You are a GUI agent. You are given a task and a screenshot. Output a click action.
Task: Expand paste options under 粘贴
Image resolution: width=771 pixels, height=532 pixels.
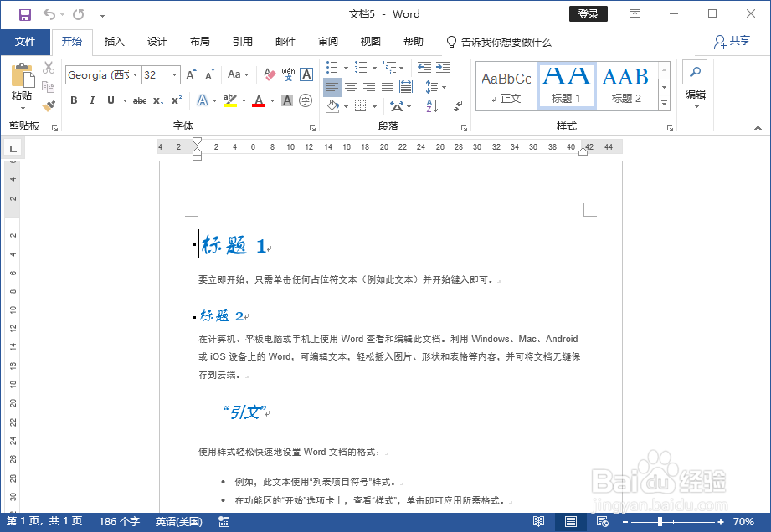[x=23, y=108]
